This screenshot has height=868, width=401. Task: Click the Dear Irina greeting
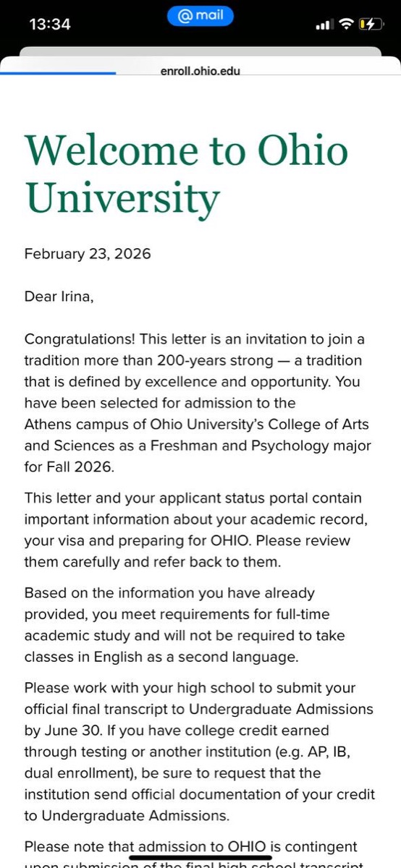[59, 297]
